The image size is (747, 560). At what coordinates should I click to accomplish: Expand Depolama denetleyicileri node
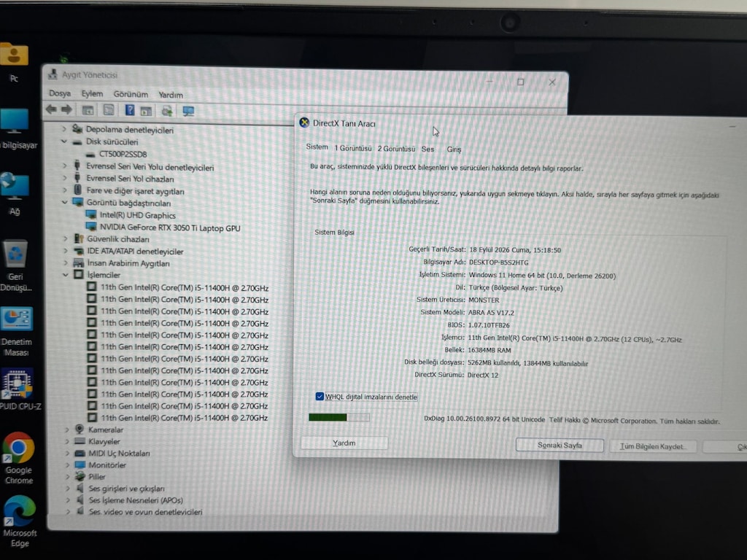click(64, 129)
